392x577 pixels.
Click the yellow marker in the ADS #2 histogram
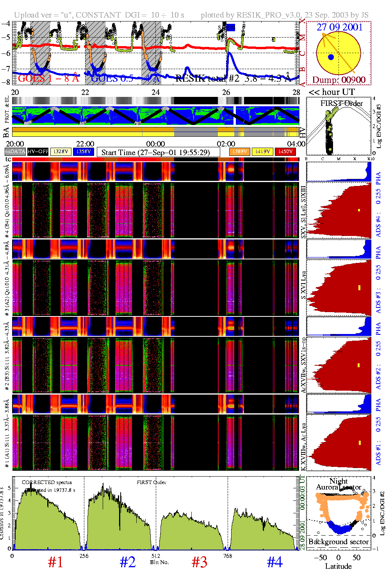(359, 365)
